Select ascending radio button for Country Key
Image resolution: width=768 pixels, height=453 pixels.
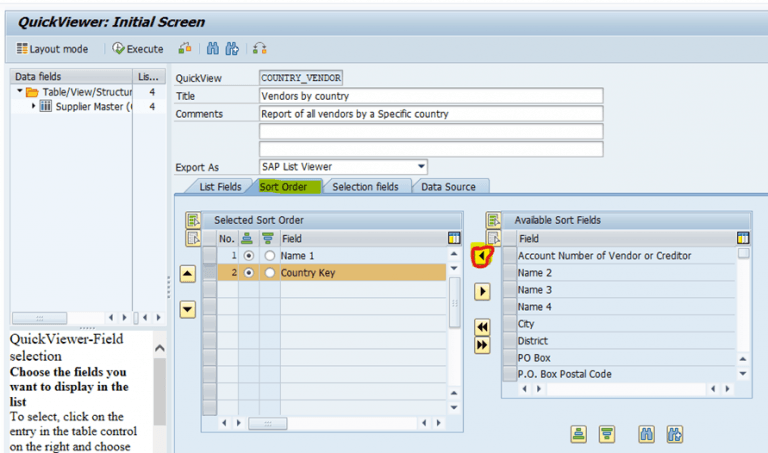point(248,273)
